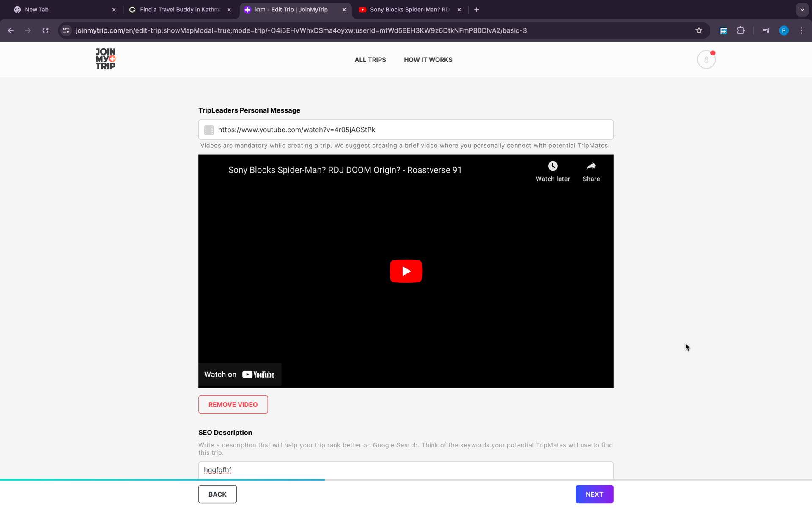Expand the tab search dropdown arrow
Viewport: 812px width, 508px height.
click(802, 9)
